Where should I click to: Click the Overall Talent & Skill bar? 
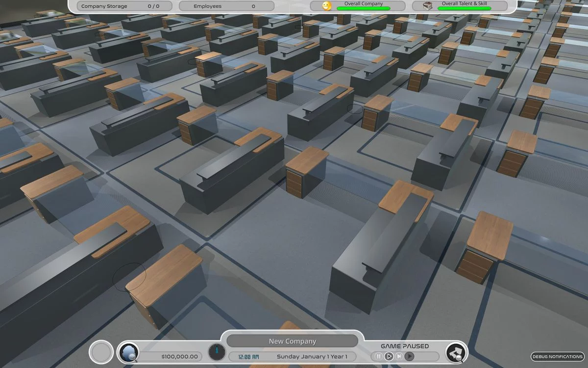point(465,8)
